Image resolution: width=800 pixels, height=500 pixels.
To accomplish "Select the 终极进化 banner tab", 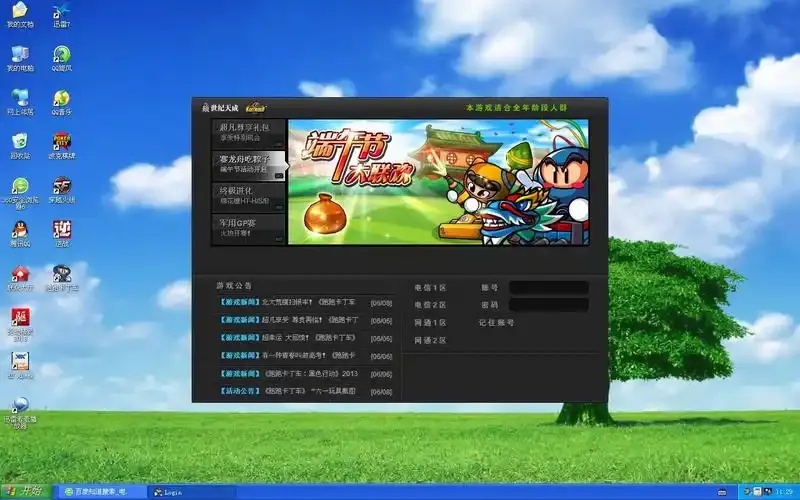I will click(248, 197).
